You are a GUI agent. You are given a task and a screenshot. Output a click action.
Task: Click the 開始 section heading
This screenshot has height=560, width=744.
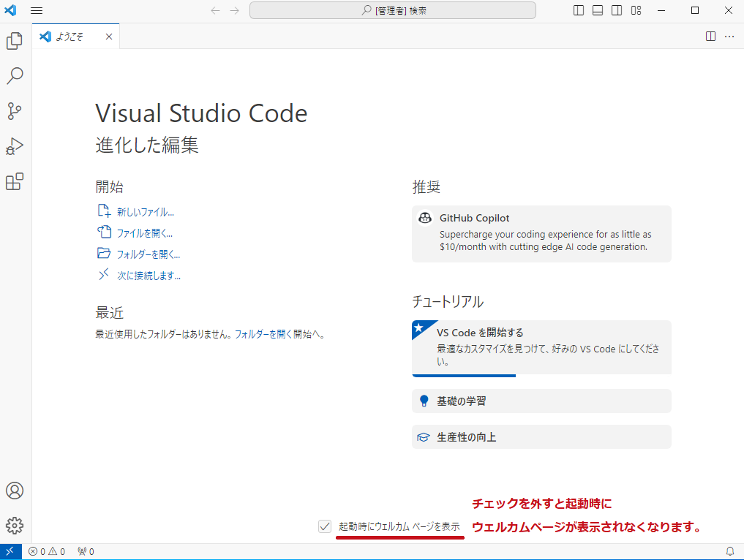click(110, 187)
